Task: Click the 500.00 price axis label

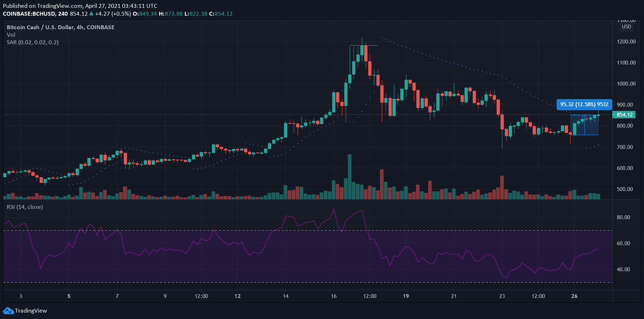Action: click(x=625, y=189)
